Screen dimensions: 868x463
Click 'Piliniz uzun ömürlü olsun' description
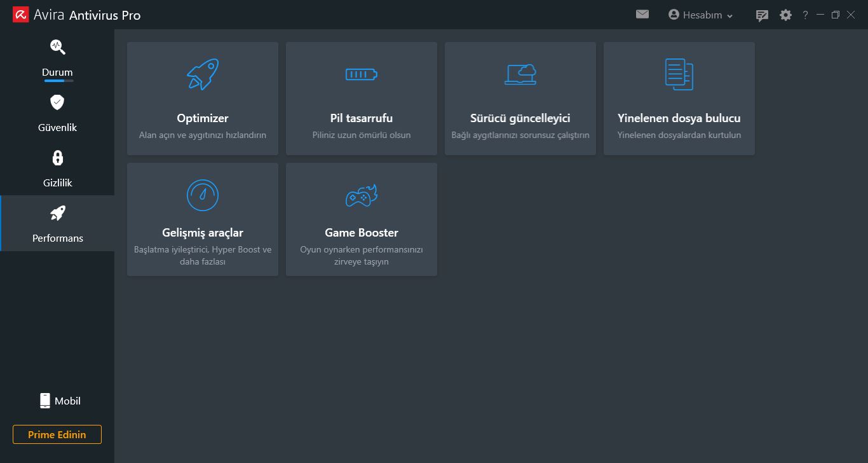click(362, 135)
